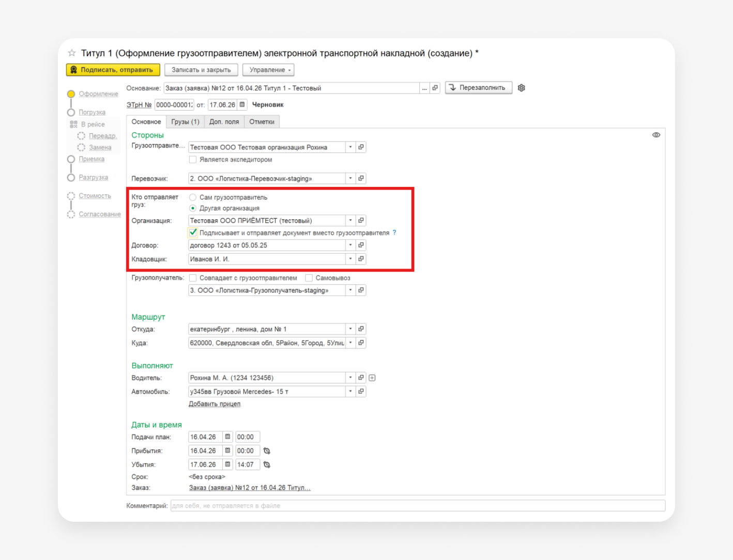Open the Переадр. sub-stage link
Image resolution: width=733 pixels, height=560 pixels.
[103, 136]
